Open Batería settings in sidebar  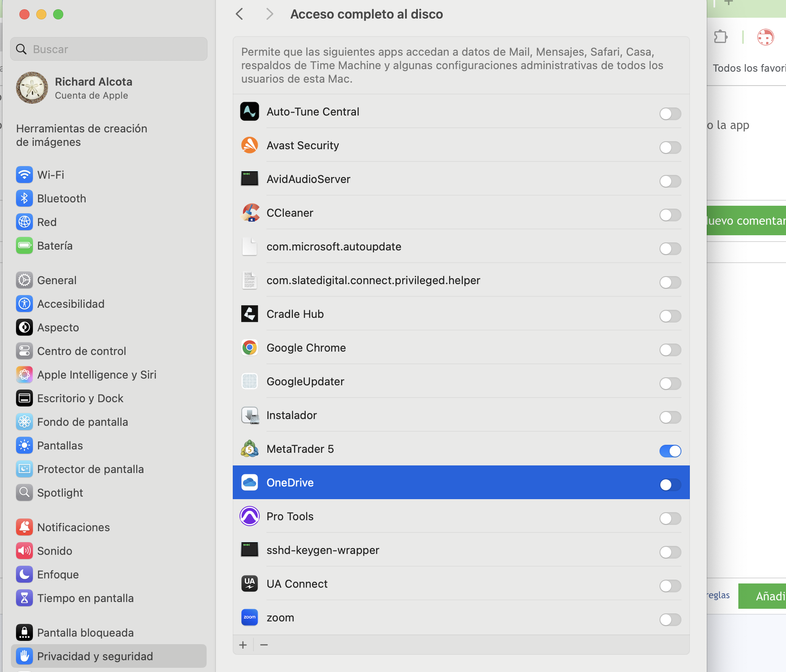pos(109,246)
